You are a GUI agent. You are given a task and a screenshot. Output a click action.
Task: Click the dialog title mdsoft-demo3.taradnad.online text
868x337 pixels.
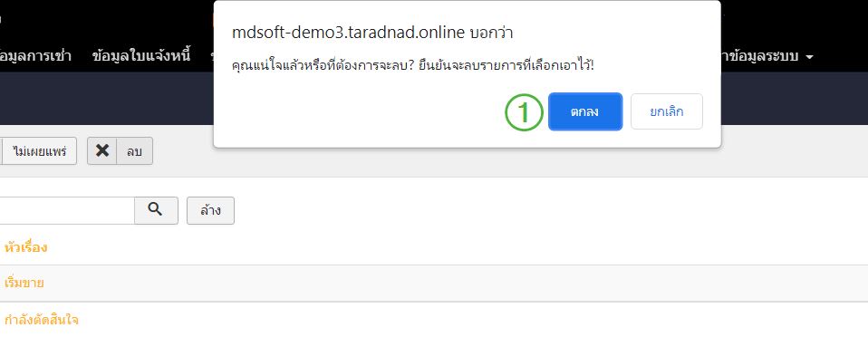point(348,33)
